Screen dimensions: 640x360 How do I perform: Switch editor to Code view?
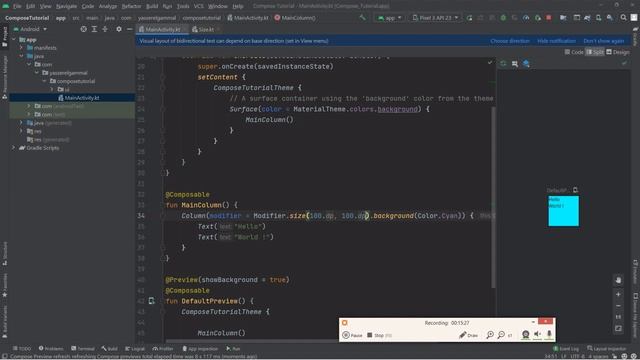(574, 52)
